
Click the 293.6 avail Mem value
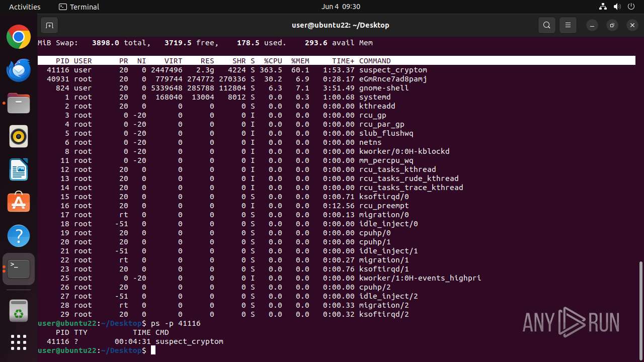[x=316, y=43]
